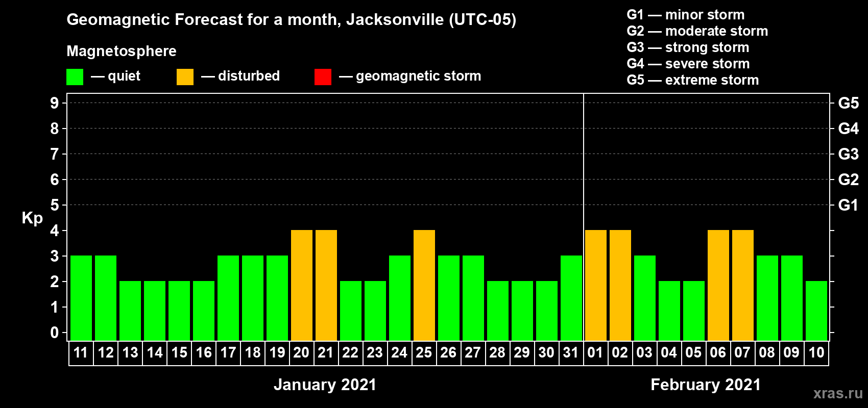868x408 pixels.
Task: Click the G2 label on right axis
Action: 849,180
